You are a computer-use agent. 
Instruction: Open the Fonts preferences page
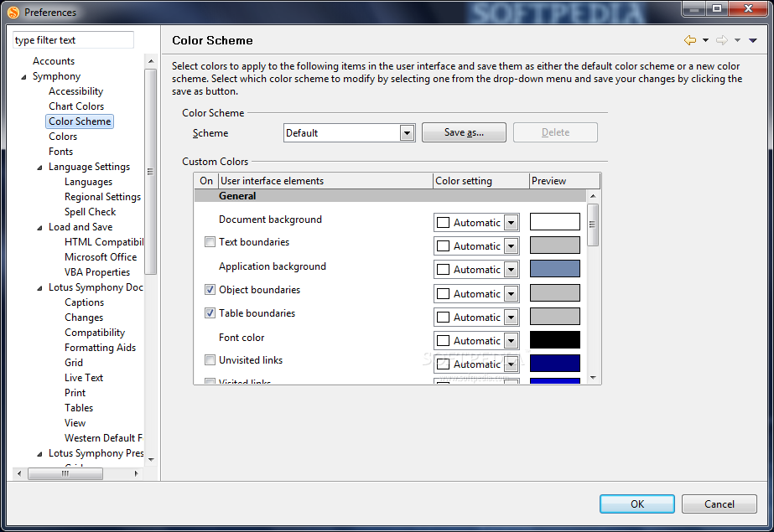60,152
